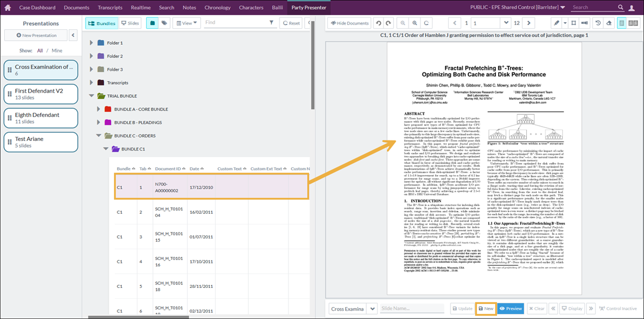Click the undo rotate-left icon
Screen dimensions: 644x319
point(379,23)
